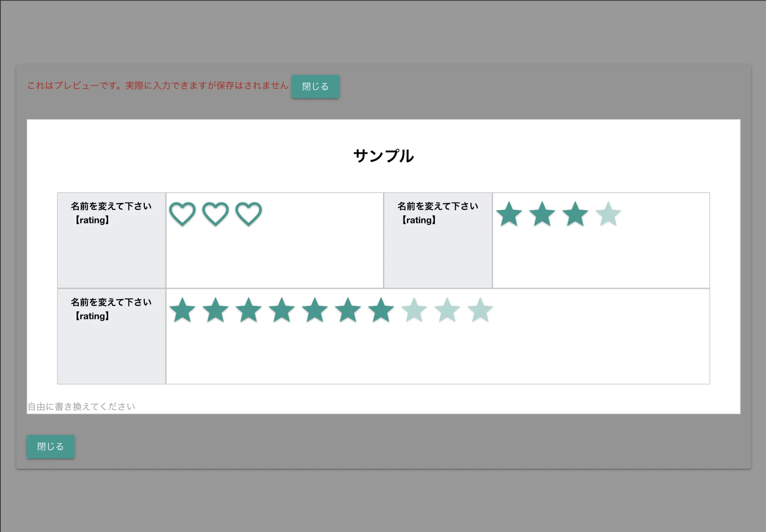
Task: Click the サンプル heading text
Action: (383, 156)
